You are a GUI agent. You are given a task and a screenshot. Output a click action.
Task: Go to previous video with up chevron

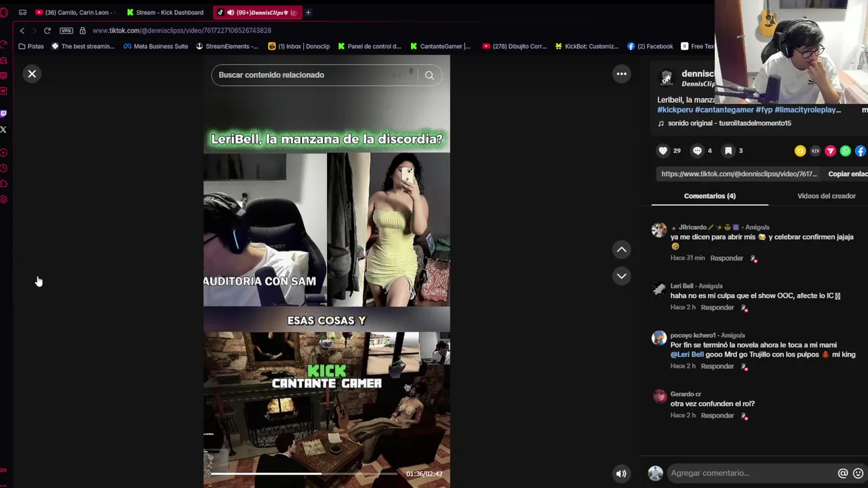click(621, 250)
